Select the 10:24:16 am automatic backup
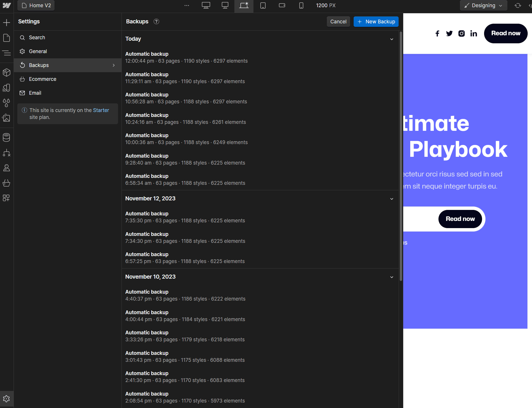Screen dimensions: 532x408 click(260, 119)
